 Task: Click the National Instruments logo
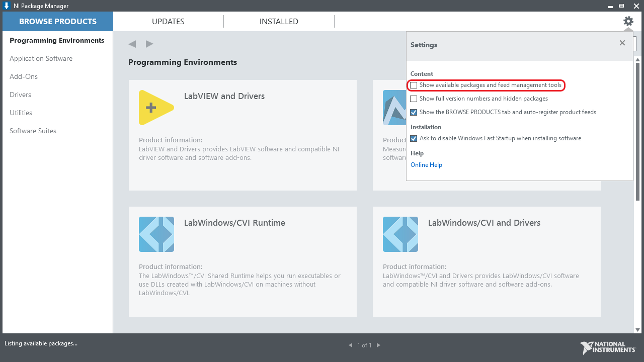tap(608, 347)
